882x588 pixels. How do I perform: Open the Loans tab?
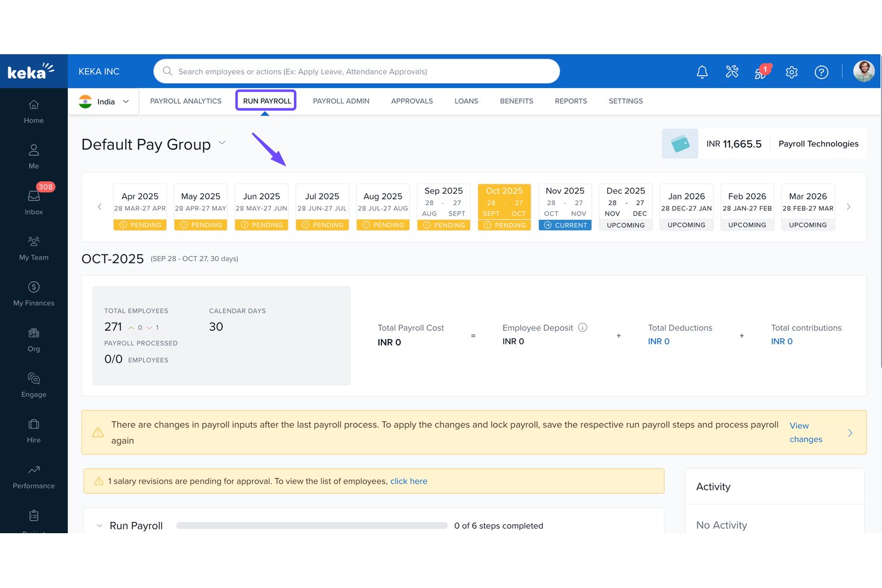point(466,101)
